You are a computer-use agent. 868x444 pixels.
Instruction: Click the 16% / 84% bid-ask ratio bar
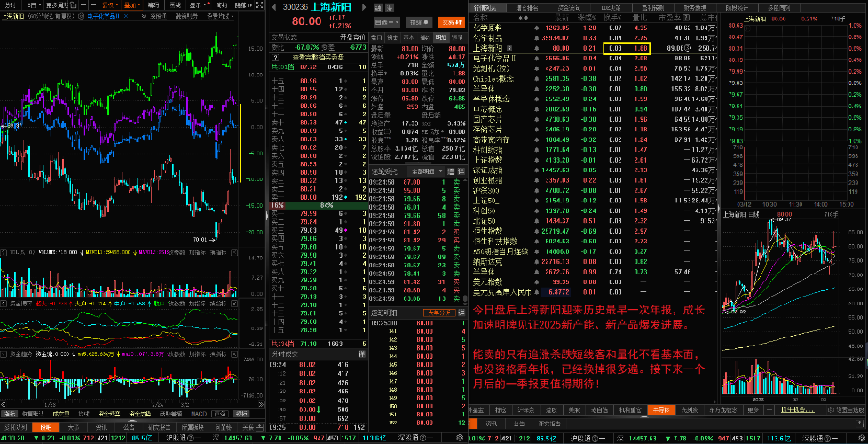coord(319,205)
